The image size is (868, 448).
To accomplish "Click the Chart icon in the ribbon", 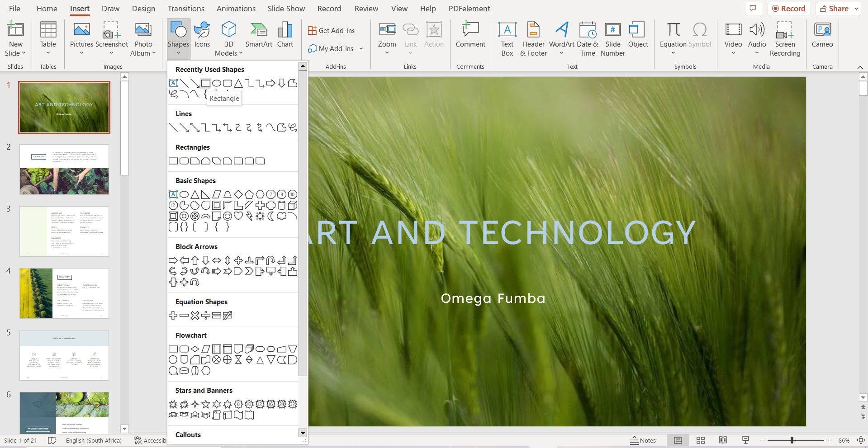I will (x=285, y=35).
